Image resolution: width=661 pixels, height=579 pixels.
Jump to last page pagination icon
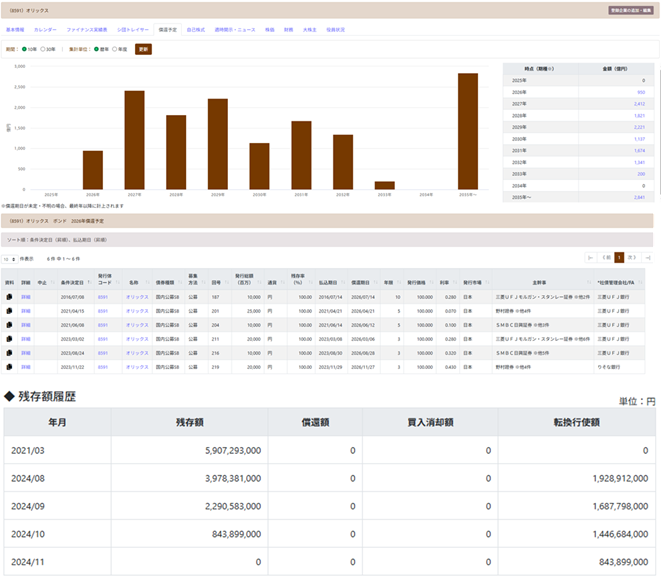pyautogui.click(x=648, y=258)
